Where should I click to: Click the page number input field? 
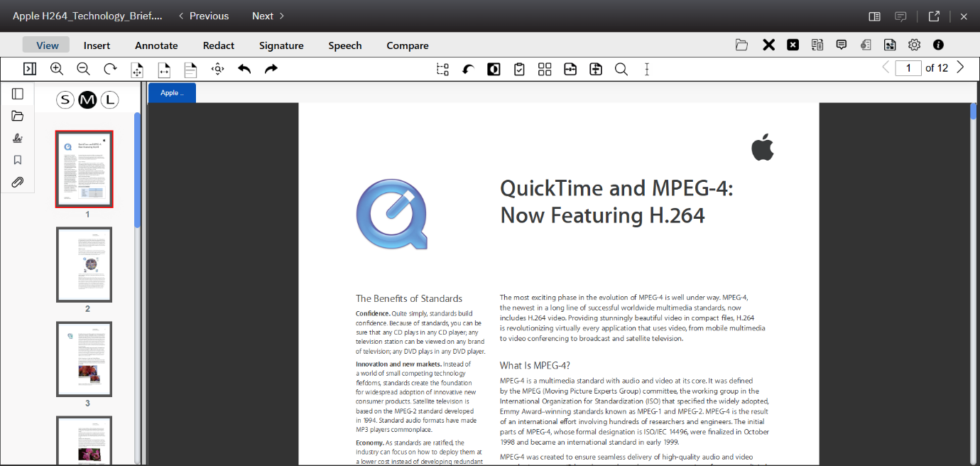[908, 68]
